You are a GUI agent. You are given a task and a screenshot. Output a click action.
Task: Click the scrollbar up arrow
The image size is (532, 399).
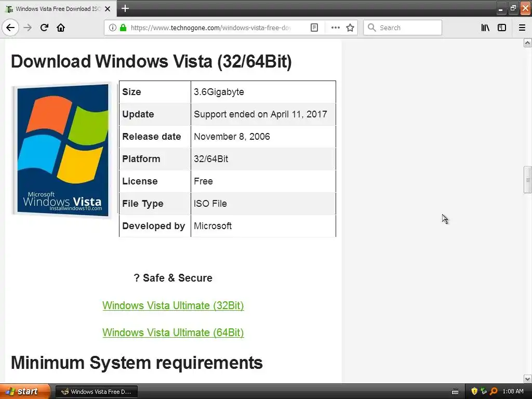528,43
